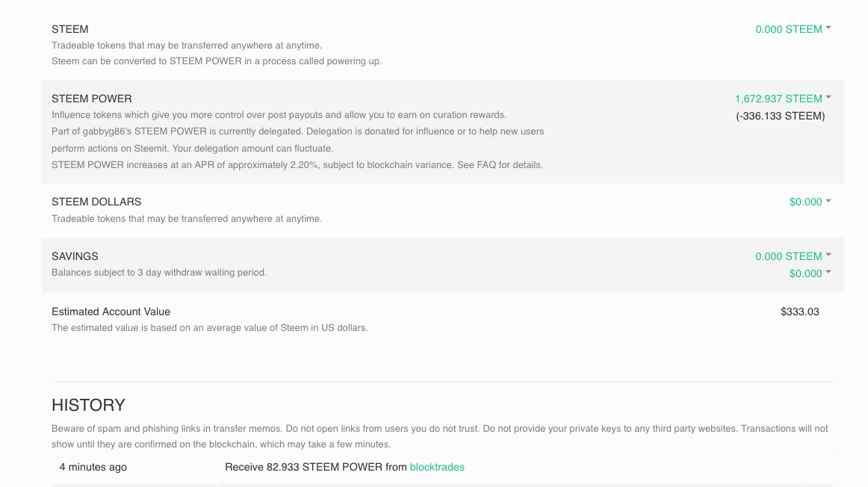Screen dimensions: 868x487
Task: Click the "4 minutes ago" timestamp
Action: pyautogui.click(x=93, y=467)
